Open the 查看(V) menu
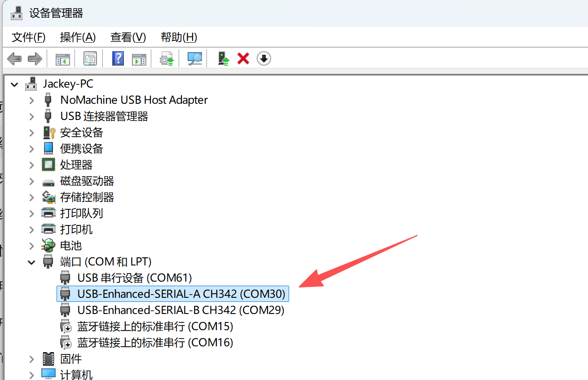This screenshot has height=380, width=588. [128, 37]
